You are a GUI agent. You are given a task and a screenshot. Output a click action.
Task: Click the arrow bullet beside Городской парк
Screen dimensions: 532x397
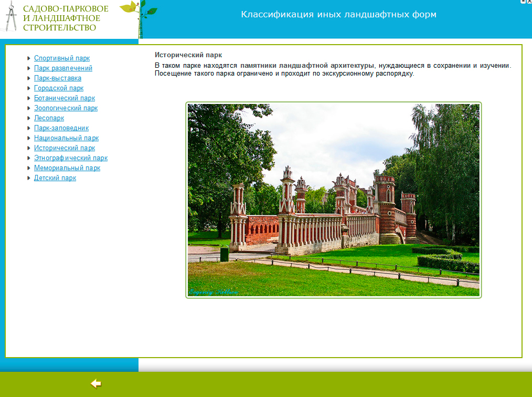pos(28,88)
